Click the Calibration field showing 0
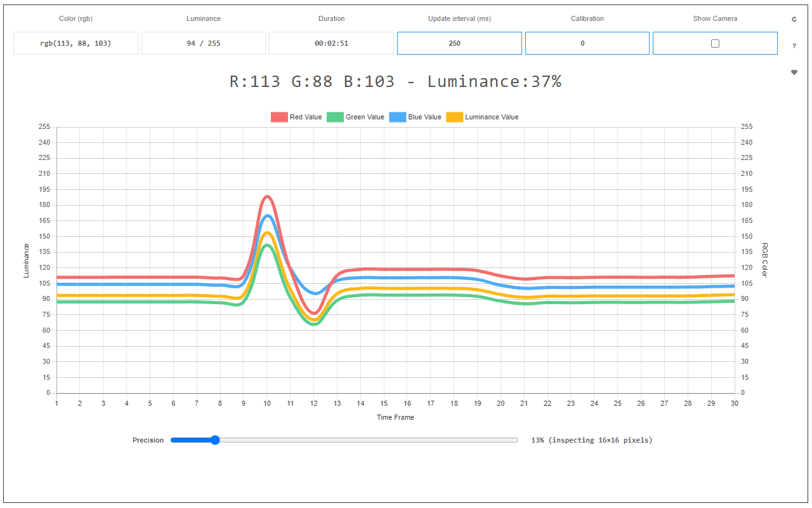812x508 pixels. (x=587, y=43)
